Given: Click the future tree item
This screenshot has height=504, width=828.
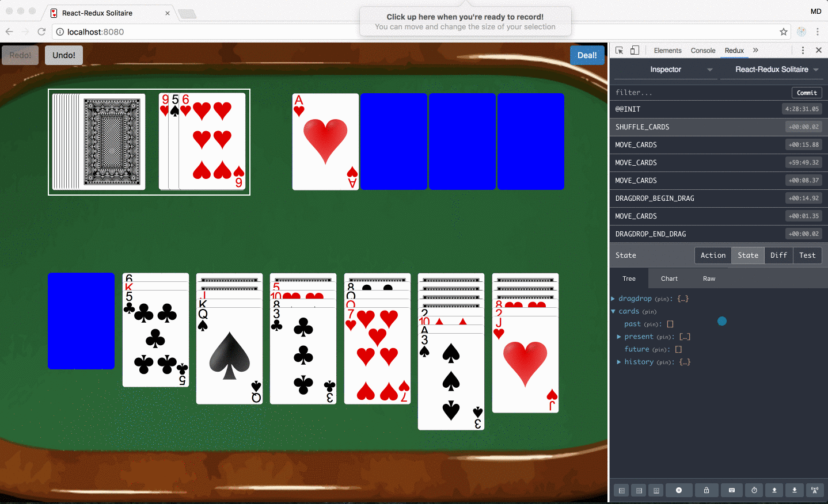Looking at the screenshot, I should pos(637,349).
